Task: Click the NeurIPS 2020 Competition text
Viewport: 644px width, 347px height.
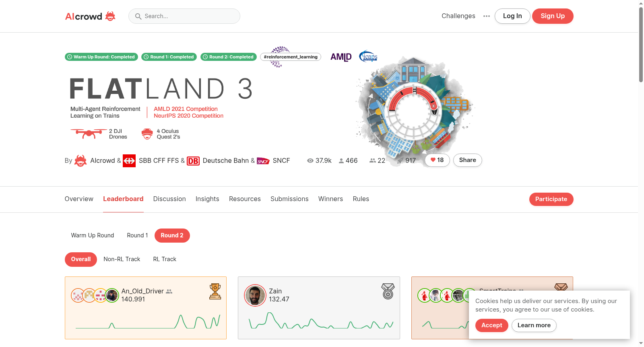Action: 188,116
